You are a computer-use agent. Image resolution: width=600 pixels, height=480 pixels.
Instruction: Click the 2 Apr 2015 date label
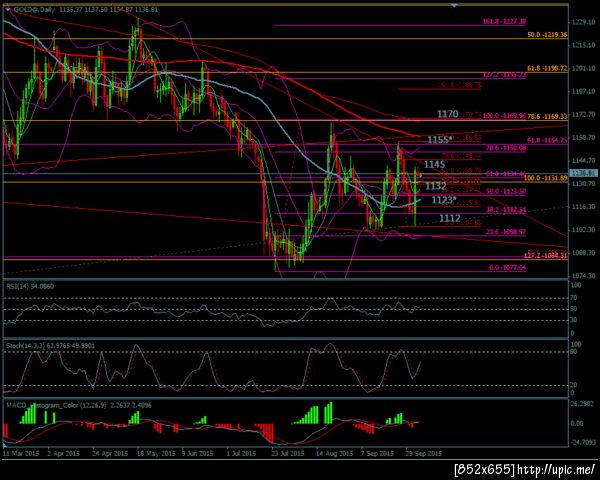tap(64, 454)
